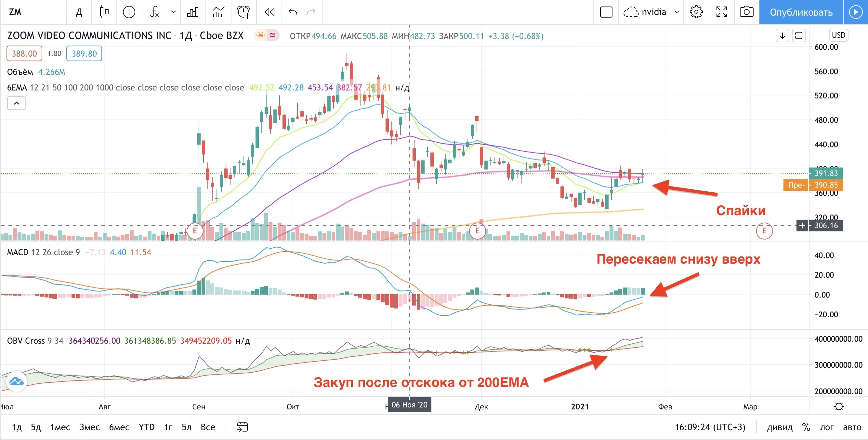Select the 1мес time range

60,427
